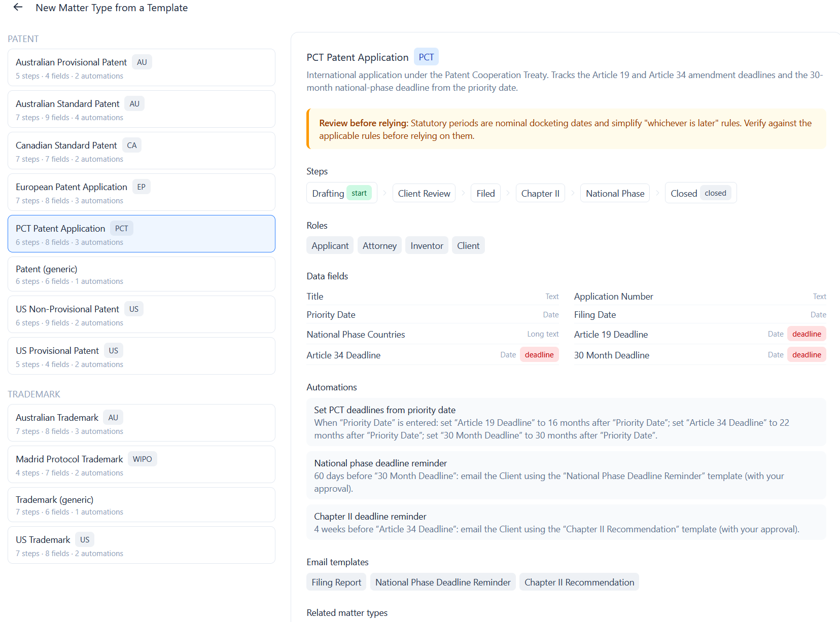Image resolution: width=840 pixels, height=622 pixels.
Task: Click the Article 19 Deadline field
Action: point(700,334)
